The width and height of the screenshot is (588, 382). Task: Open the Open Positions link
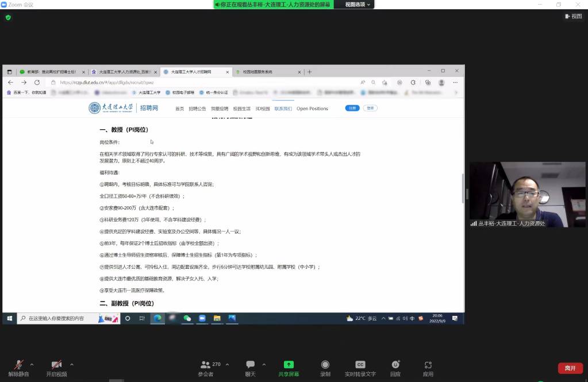tap(313, 108)
